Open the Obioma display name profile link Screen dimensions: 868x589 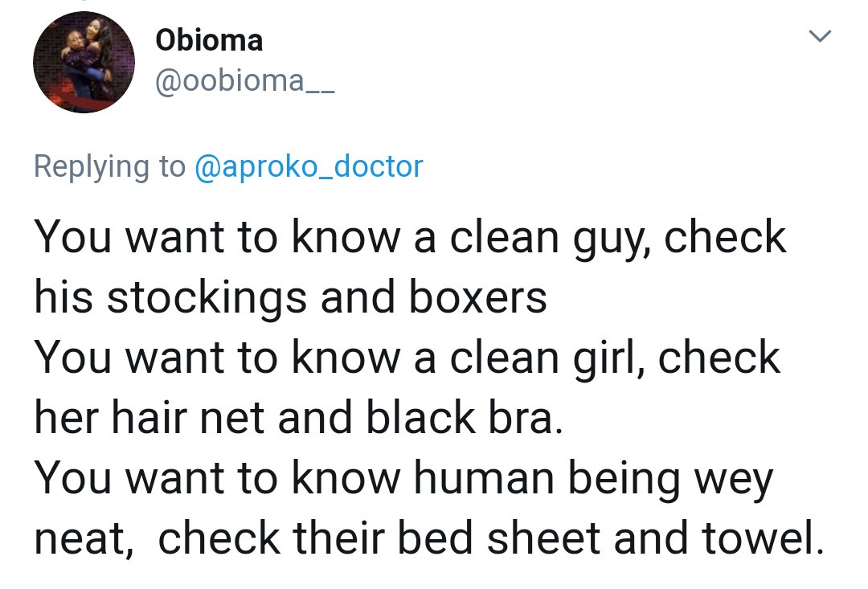coord(209,39)
